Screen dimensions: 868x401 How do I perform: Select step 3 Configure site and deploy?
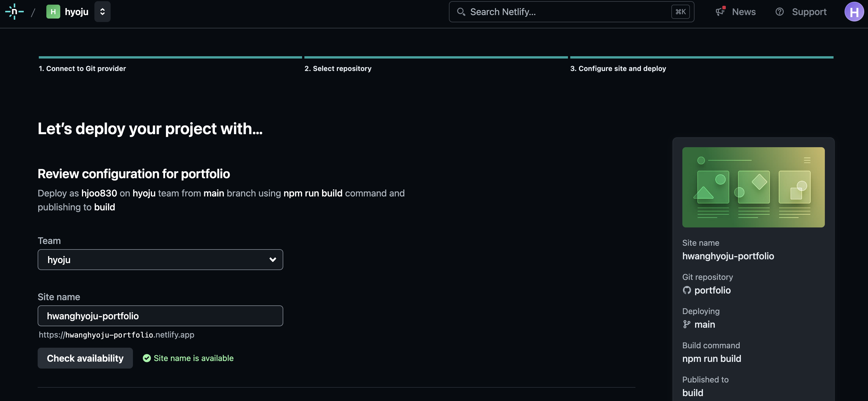(618, 68)
